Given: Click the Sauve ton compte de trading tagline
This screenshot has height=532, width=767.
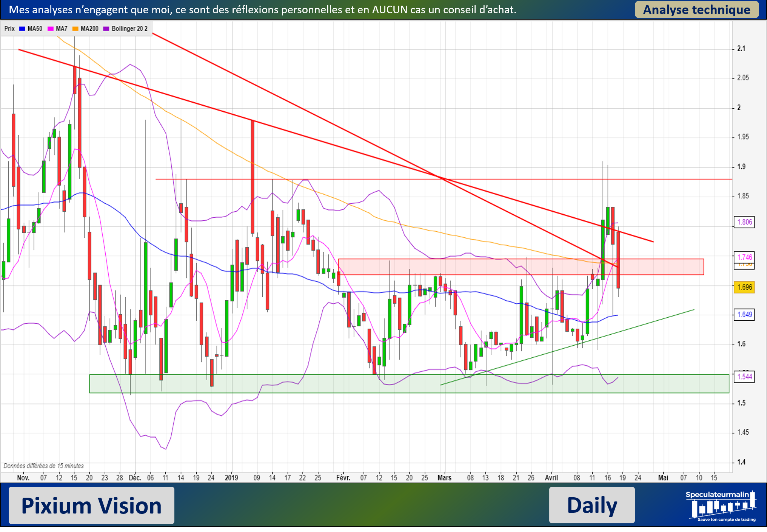Looking at the screenshot, I should [x=727, y=520].
